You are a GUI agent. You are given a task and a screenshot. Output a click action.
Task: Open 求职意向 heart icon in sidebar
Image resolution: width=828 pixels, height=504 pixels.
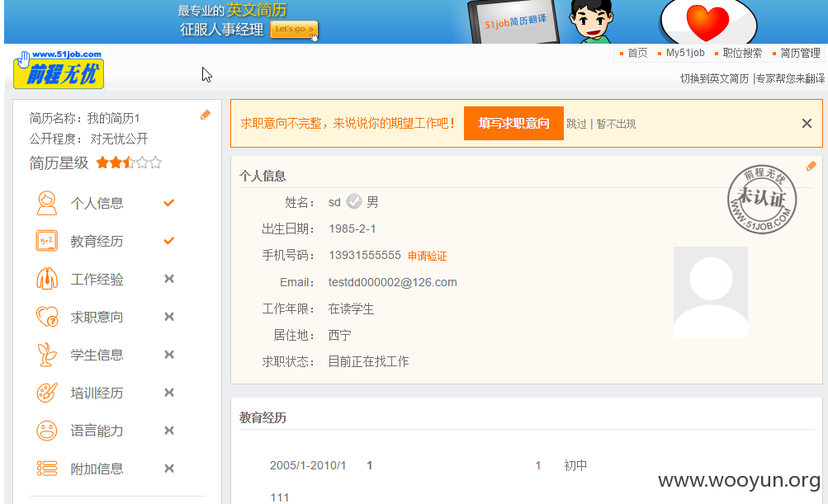tap(47, 317)
